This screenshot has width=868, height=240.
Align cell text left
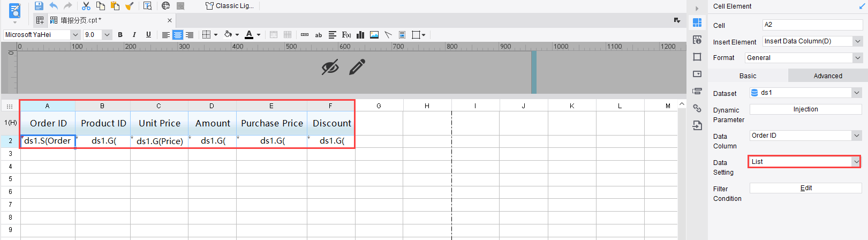[x=165, y=35]
